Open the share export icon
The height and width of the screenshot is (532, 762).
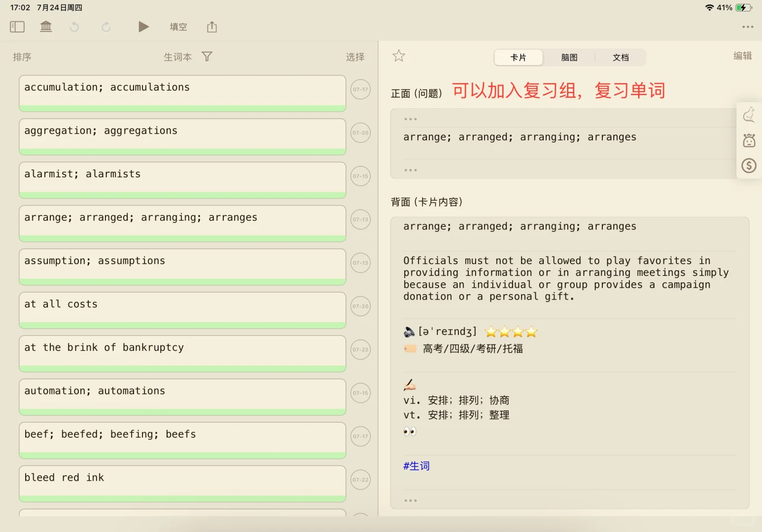click(211, 27)
